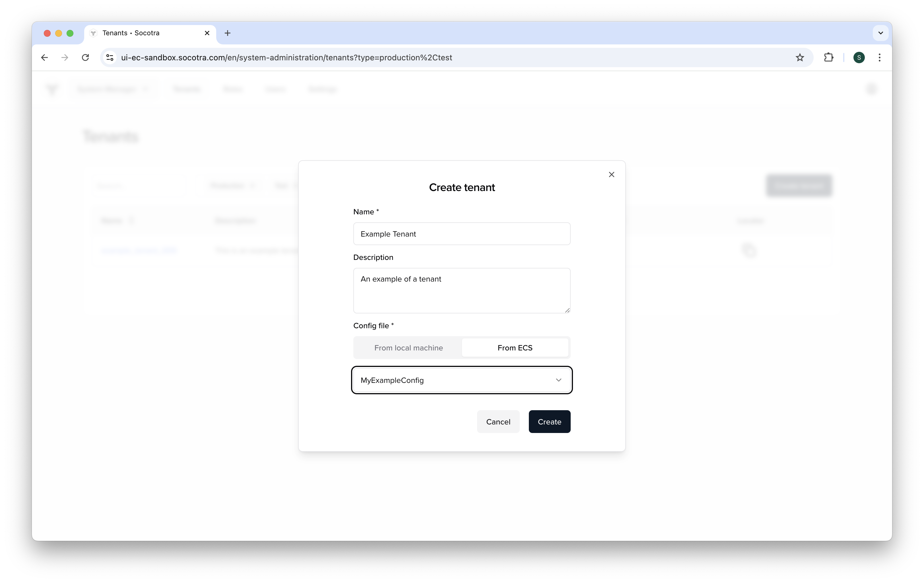Click the Create button
Viewport: 924px width, 583px height.
[549, 421]
